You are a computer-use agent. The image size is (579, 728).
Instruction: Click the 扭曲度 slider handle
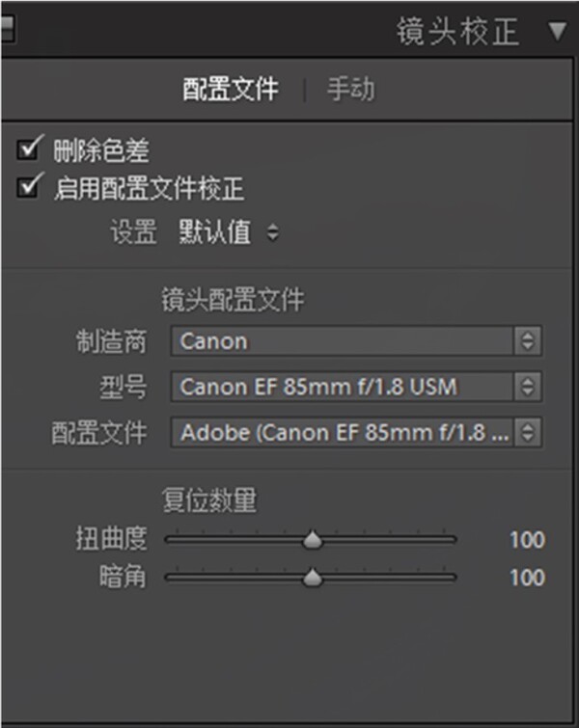tap(313, 539)
